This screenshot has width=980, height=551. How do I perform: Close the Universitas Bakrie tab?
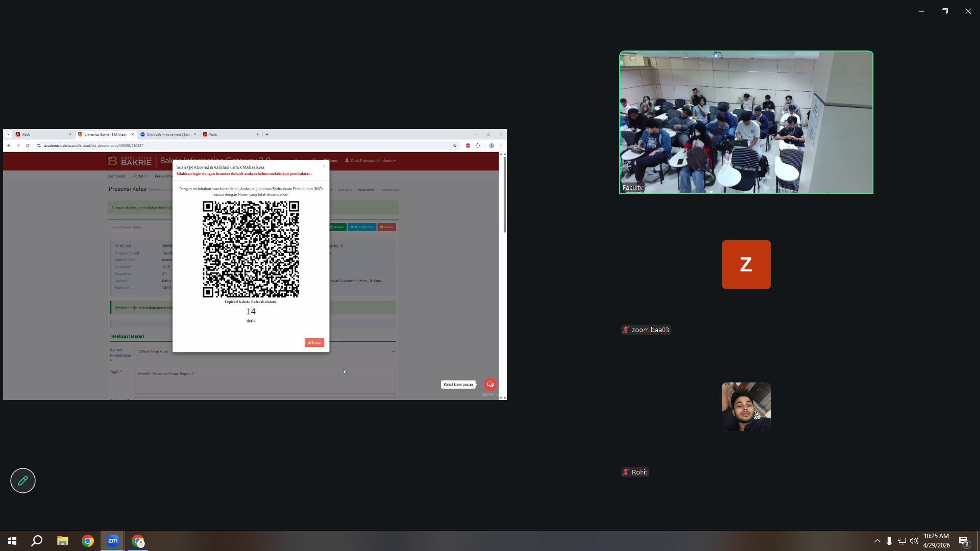[133, 135]
